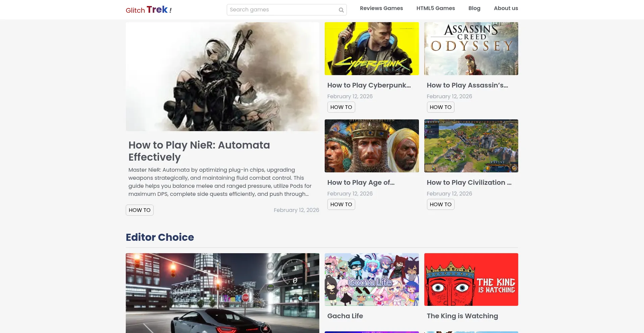This screenshot has height=333, width=644.
Task: Click the date under the Cyberpunk article
Action: (x=350, y=96)
